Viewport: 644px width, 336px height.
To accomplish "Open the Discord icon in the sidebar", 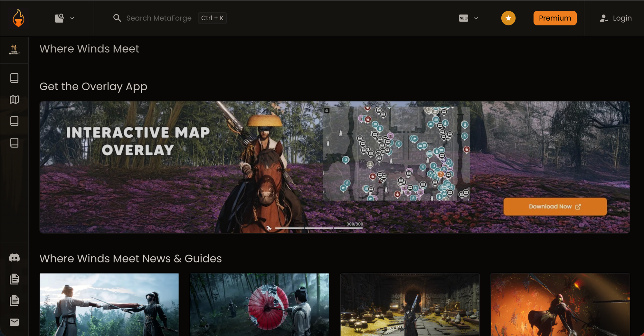I will tap(14, 258).
